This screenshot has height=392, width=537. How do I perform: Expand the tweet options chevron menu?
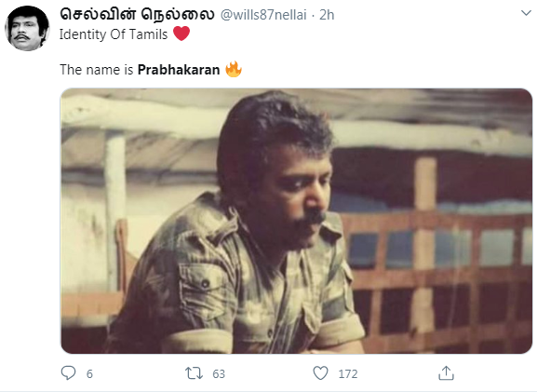point(526,13)
